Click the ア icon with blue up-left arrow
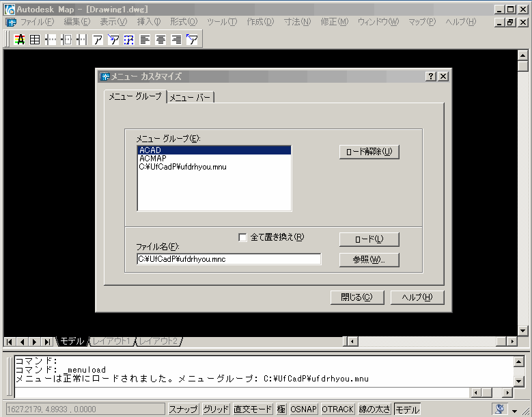The height and width of the screenshot is (417, 532). coord(192,40)
